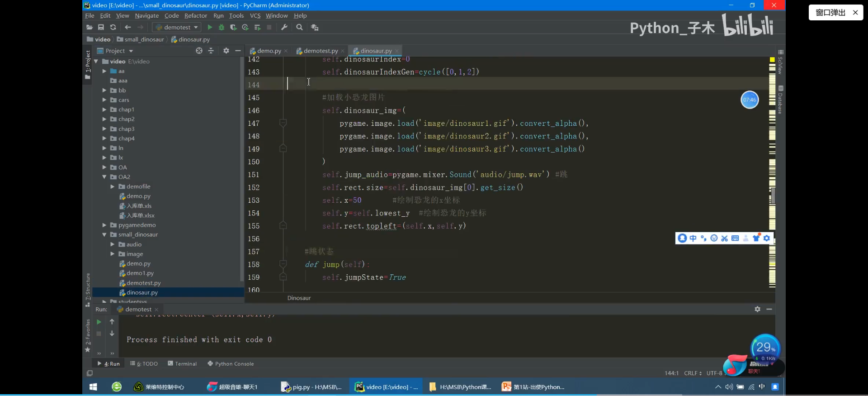Open the VCS menu
Screen dimensions: 868x396
point(255,15)
